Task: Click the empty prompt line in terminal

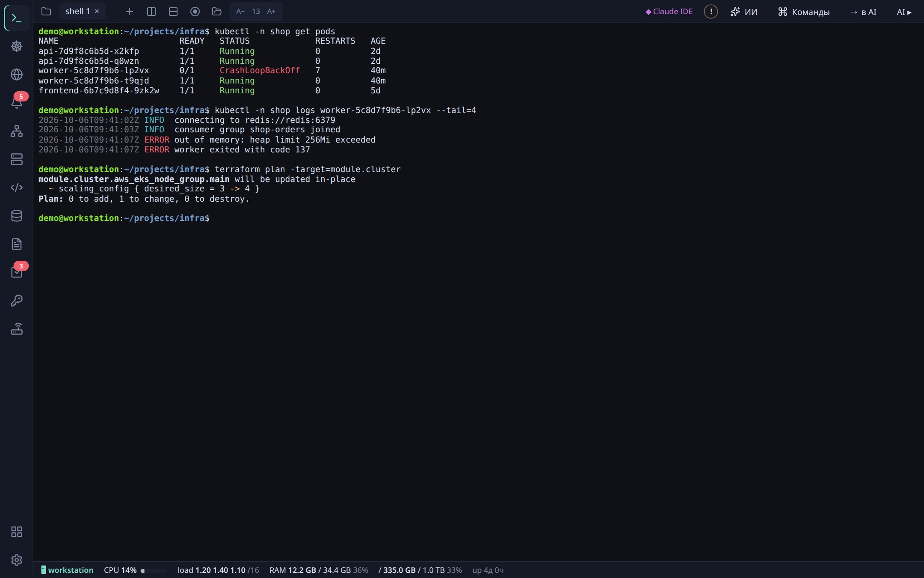Action: (x=124, y=218)
